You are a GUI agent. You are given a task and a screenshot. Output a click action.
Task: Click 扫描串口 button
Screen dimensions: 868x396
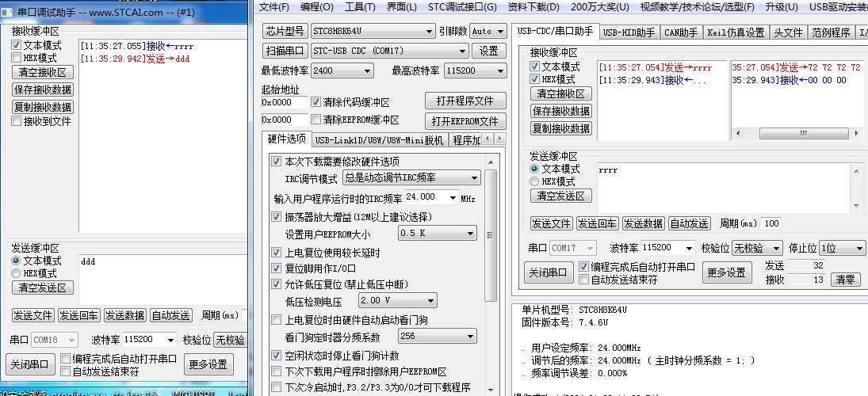(285, 51)
